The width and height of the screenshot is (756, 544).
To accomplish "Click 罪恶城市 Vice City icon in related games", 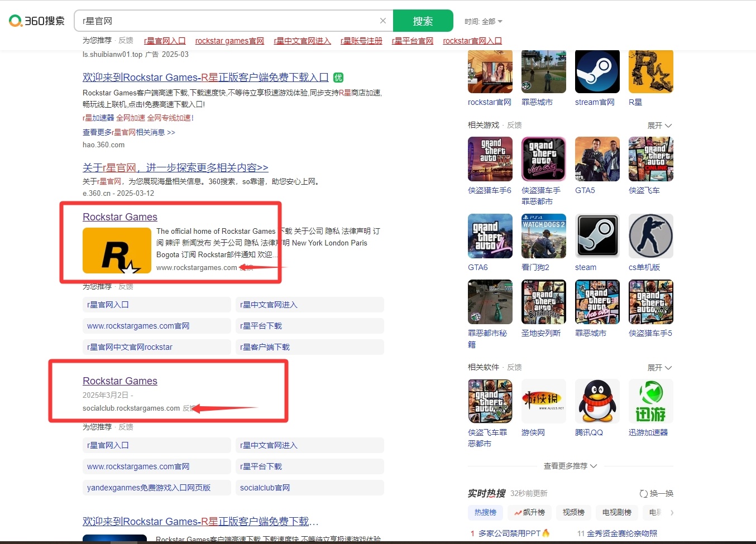I will (x=597, y=302).
